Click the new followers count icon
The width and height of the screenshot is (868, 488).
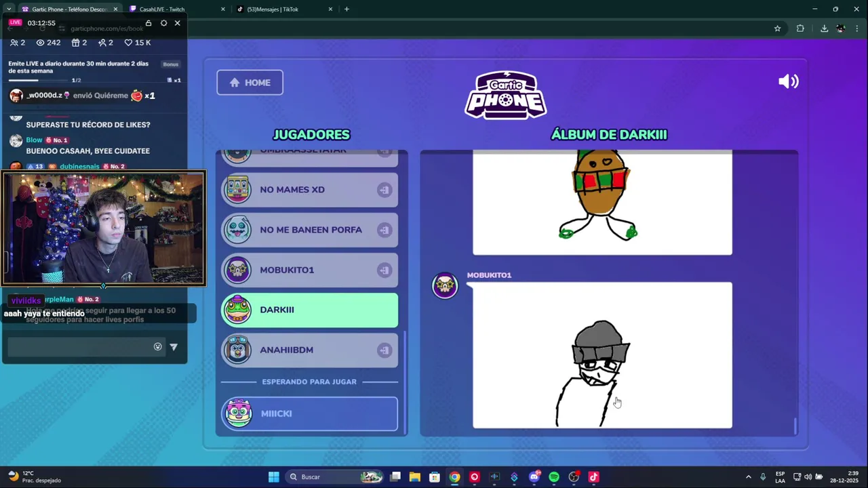pos(102,43)
